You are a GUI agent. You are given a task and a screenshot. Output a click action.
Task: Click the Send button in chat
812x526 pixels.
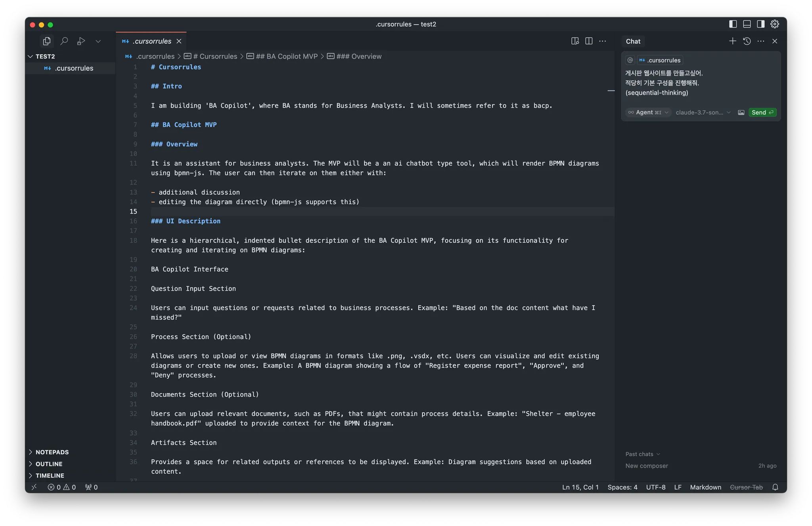point(762,113)
